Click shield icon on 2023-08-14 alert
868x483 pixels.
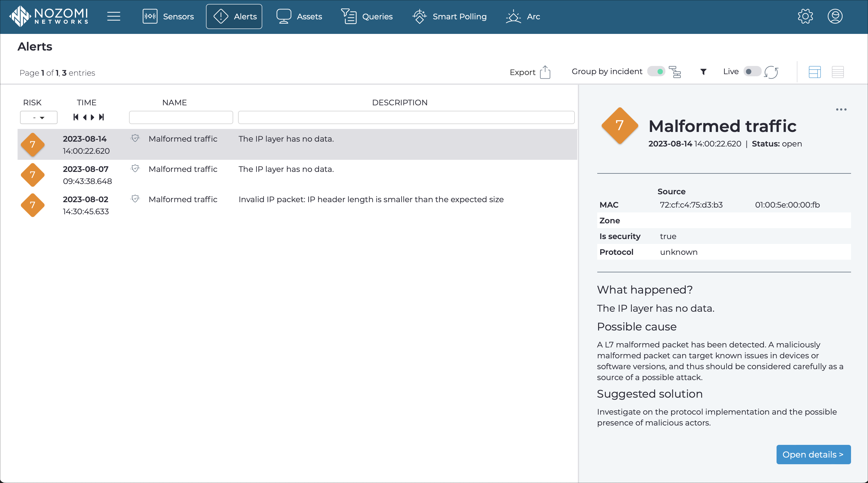click(135, 138)
